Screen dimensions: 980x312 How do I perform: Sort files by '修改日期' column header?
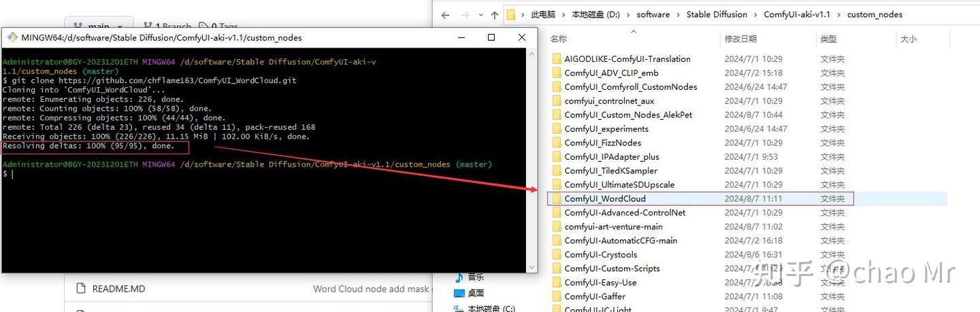coord(740,39)
